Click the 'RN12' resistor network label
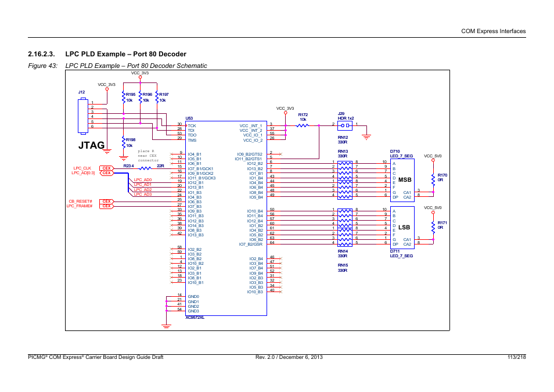Image resolution: width=554 pixels, height=392 pixels. pyautogui.click(x=343, y=138)
